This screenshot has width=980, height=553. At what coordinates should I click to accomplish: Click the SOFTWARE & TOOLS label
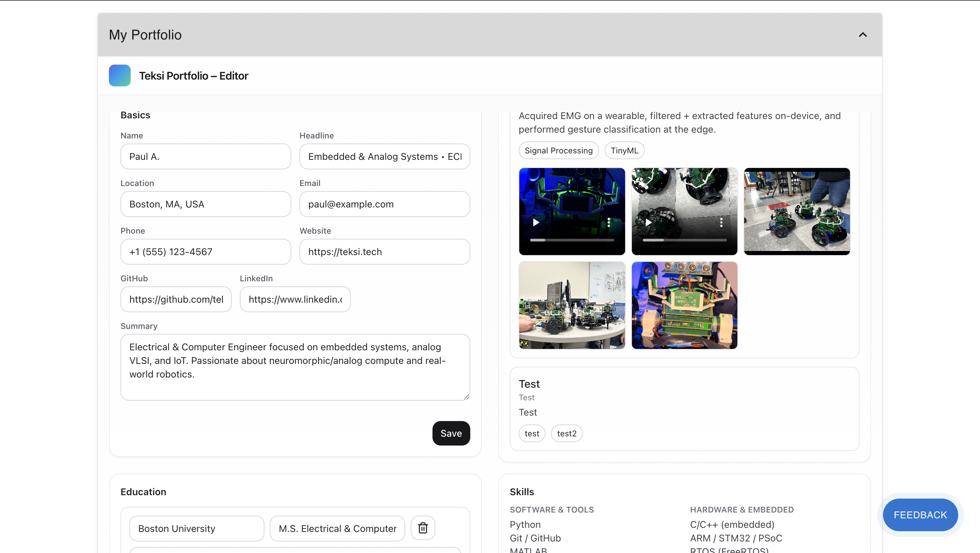[x=552, y=509]
